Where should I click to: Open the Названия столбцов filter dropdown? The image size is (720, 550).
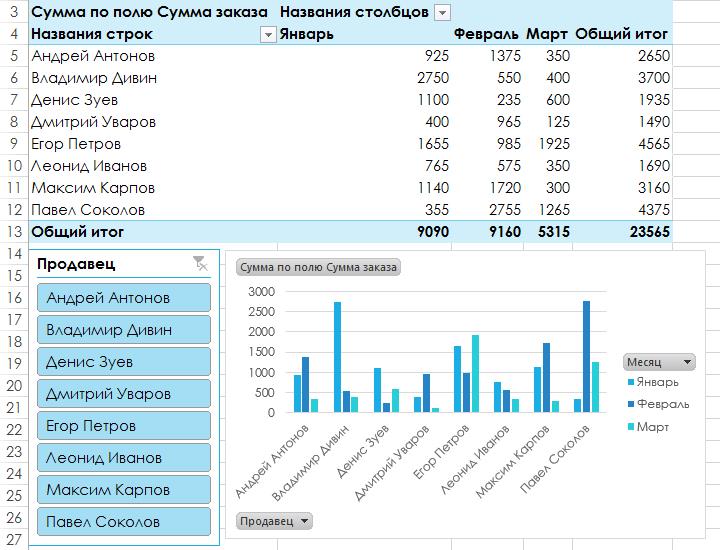pyautogui.click(x=442, y=13)
